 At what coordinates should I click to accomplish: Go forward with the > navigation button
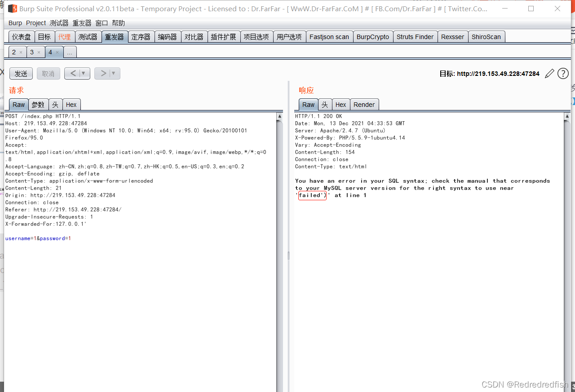103,73
